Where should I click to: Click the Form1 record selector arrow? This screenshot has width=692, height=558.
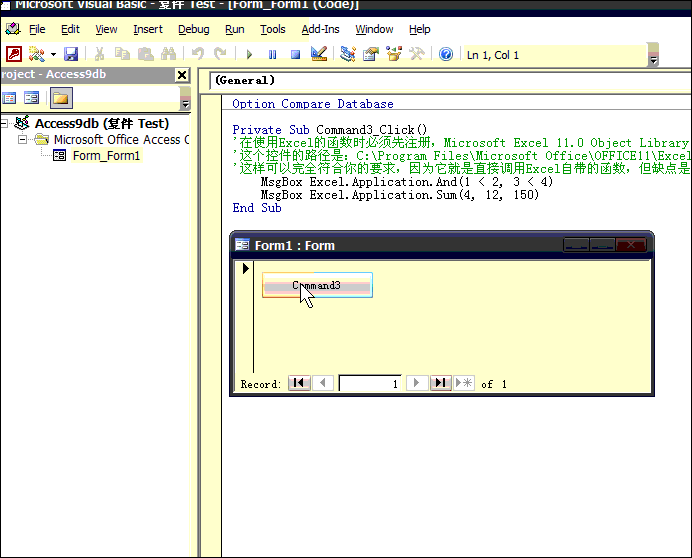point(245,268)
